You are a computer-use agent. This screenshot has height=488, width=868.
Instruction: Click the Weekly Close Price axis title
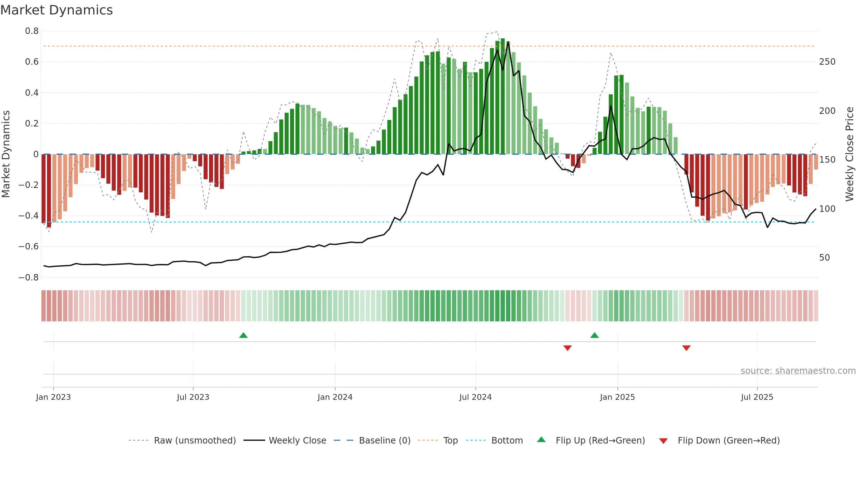coord(850,154)
